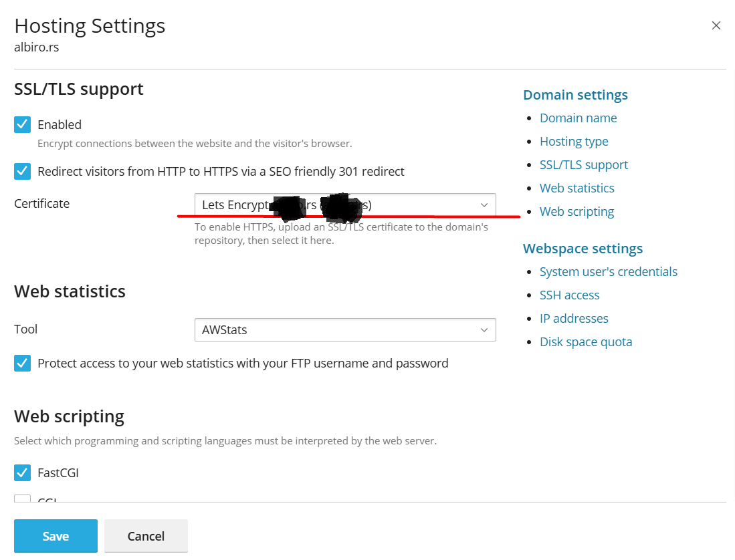Screen dimensions: 735x560
Task: Cancel hosting settings changes
Action: point(146,536)
